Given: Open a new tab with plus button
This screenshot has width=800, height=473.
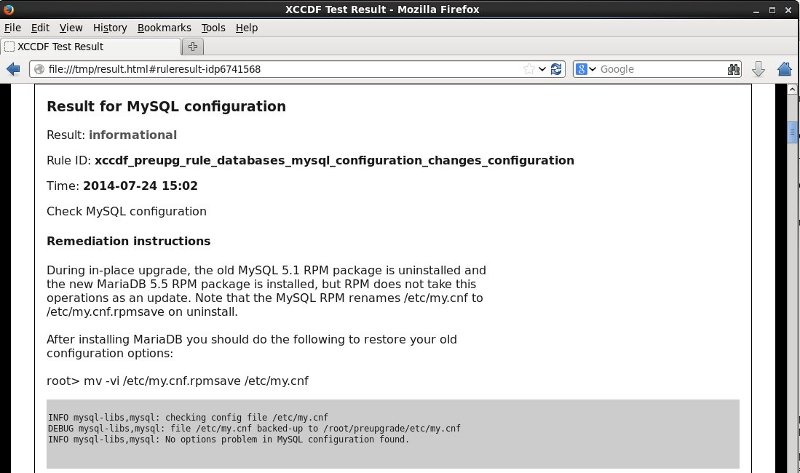Looking at the screenshot, I should click(192, 46).
